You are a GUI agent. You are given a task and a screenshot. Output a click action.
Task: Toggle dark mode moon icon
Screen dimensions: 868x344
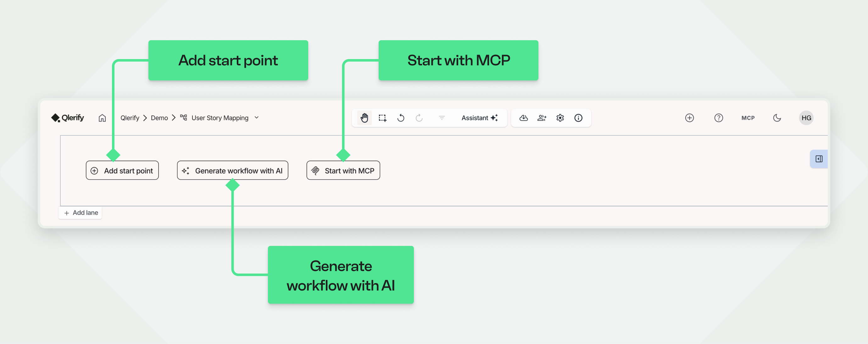click(777, 118)
